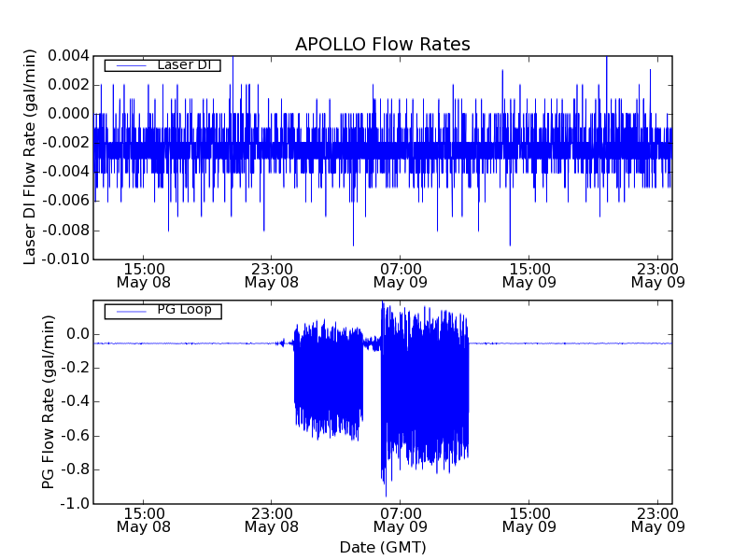Image resolution: width=747 pixels, height=560 pixels.
Task: Click the 0.004 tick on the top plot
Action: pyautogui.click(x=68, y=55)
